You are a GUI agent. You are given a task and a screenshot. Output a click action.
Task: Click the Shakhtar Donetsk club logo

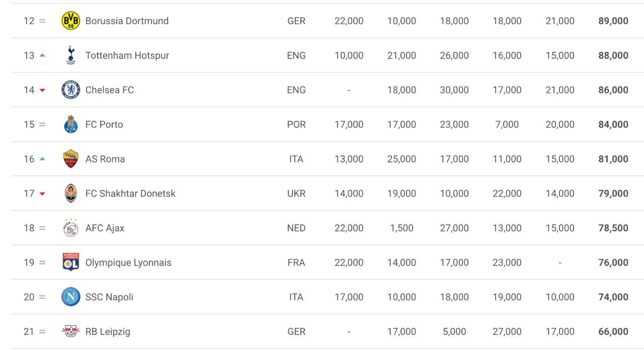pos(70,194)
